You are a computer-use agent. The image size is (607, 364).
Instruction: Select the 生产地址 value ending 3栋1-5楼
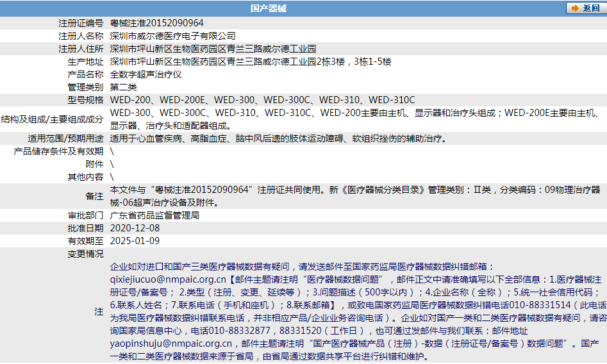click(251, 62)
